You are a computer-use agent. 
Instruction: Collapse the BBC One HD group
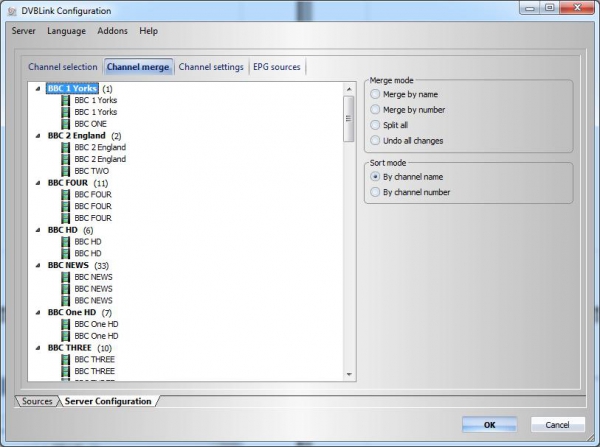tap(38, 312)
